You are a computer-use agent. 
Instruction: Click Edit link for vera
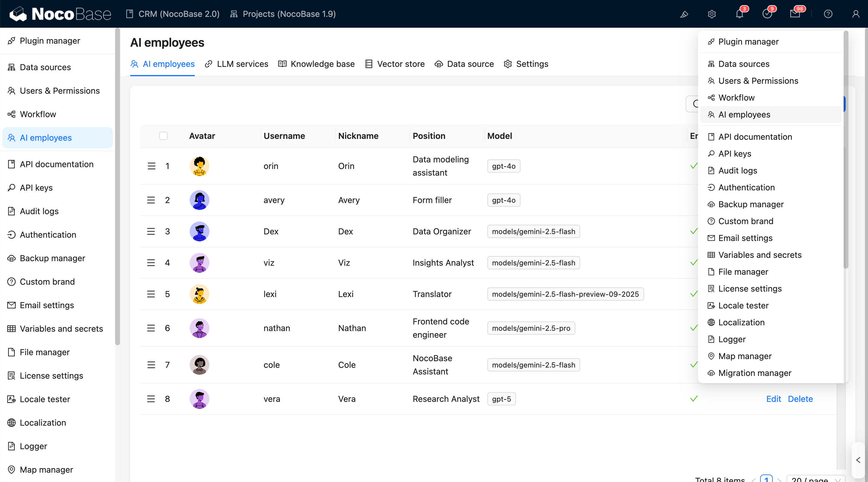click(773, 399)
